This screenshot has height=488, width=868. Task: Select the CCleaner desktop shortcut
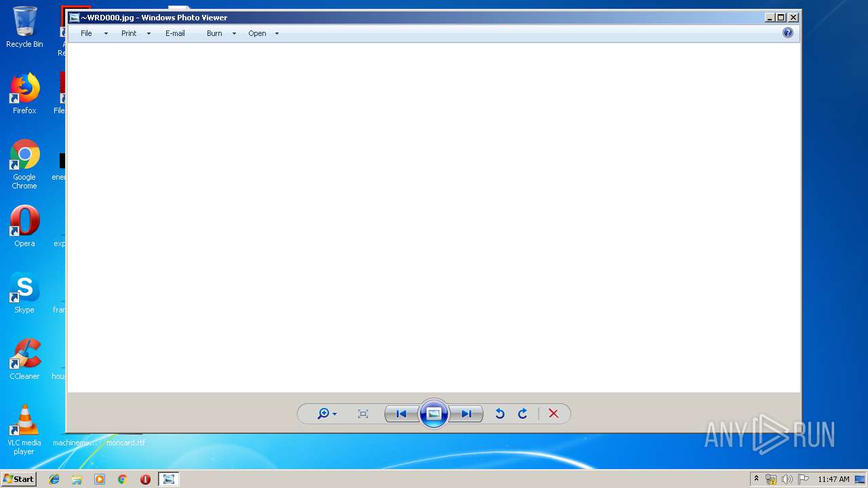[x=24, y=359]
